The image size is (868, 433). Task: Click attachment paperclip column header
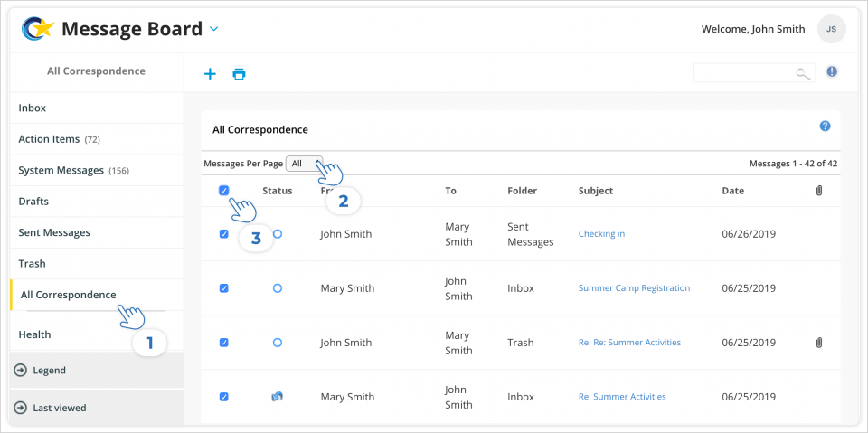tap(819, 191)
